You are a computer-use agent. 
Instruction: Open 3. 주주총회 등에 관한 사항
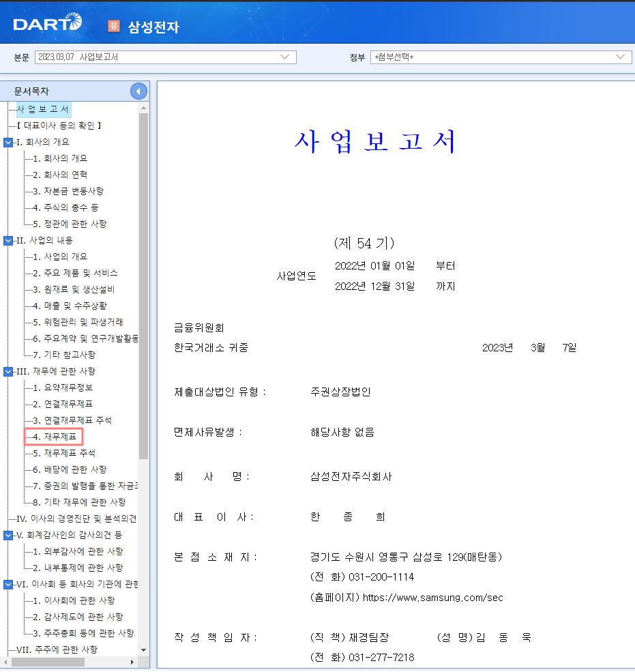(83, 633)
